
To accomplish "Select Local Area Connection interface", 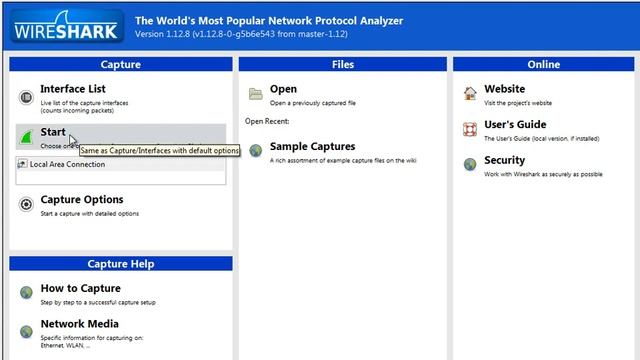I will [120, 164].
